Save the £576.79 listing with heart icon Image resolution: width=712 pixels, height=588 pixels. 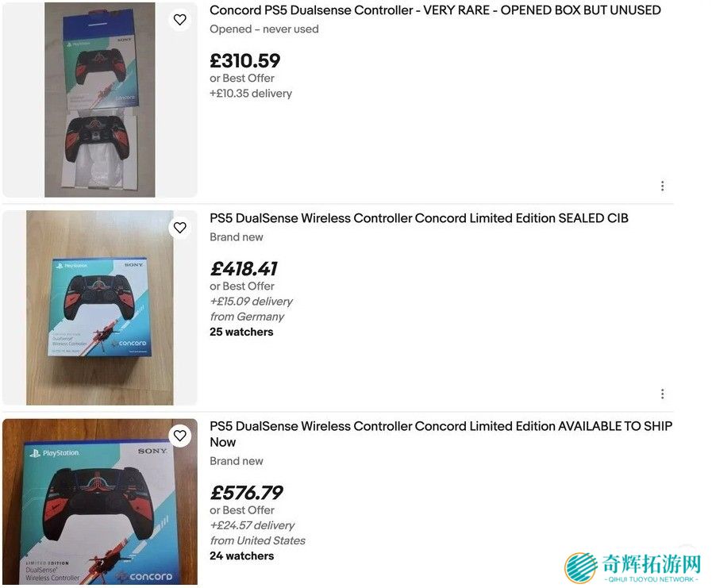point(180,436)
